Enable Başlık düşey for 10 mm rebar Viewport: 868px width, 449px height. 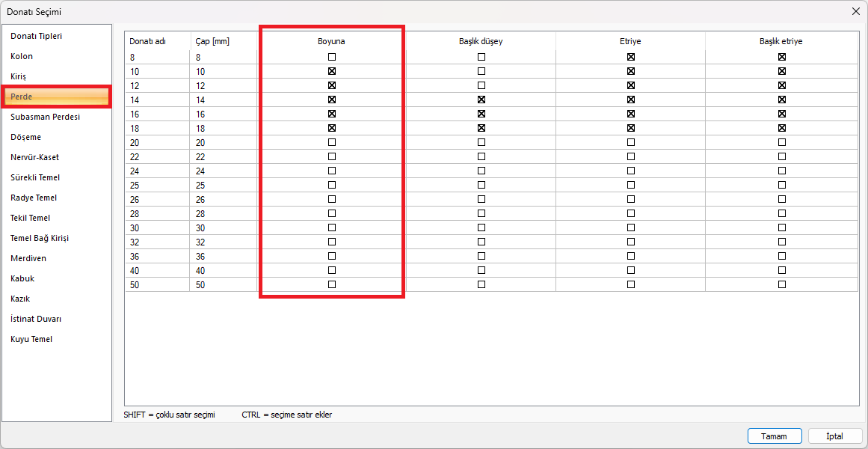click(x=481, y=71)
